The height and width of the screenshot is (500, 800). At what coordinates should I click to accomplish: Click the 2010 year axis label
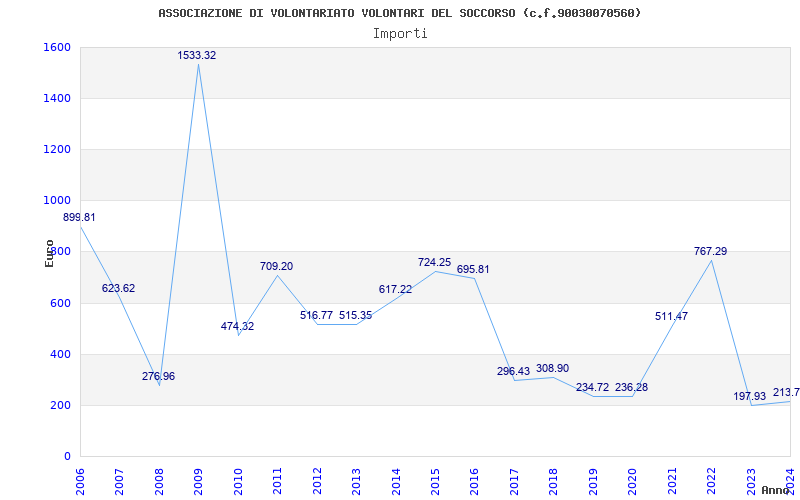pos(238,481)
